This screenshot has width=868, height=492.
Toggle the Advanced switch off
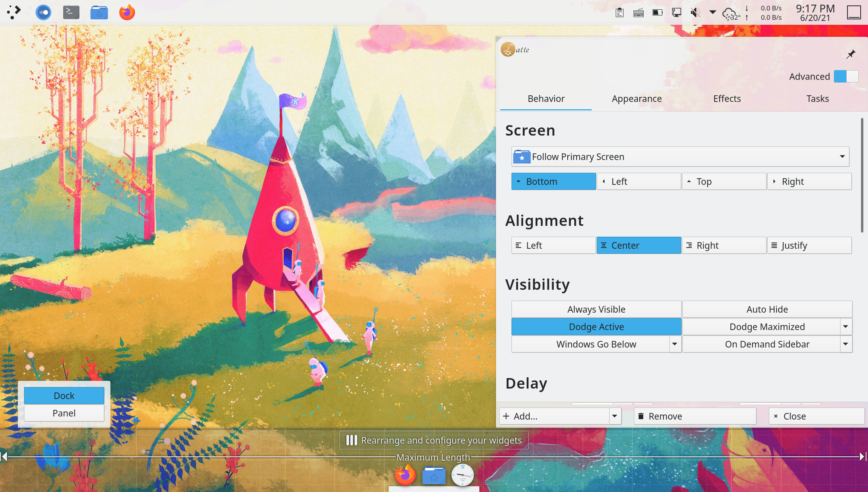846,76
